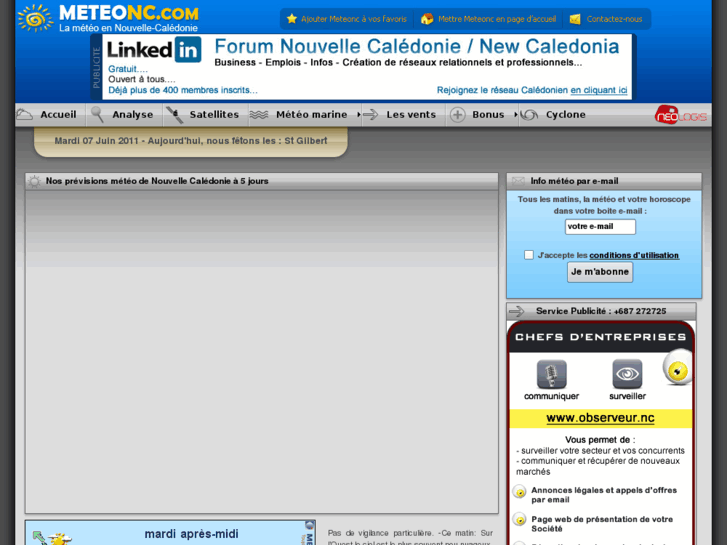Click the envelope icon beside Contactez-nous
This screenshot has height=545, width=727.
click(575, 19)
